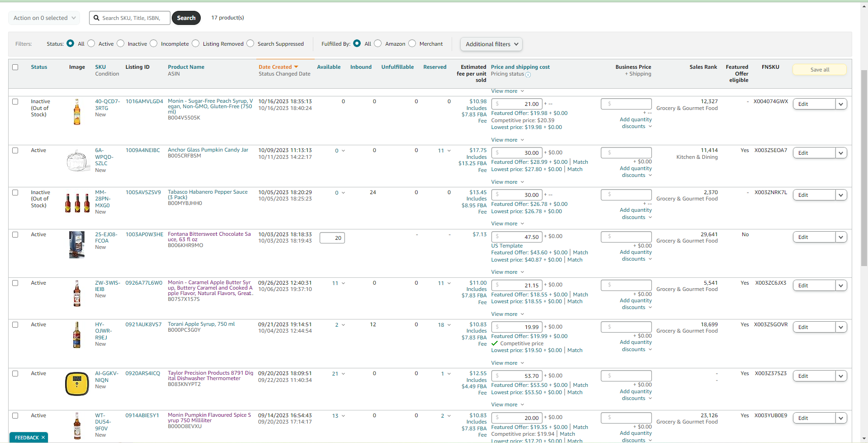Image resolution: width=868 pixels, height=443 pixels.
Task: Click Business Price field for Anchor Glass Jar
Action: click(x=626, y=153)
